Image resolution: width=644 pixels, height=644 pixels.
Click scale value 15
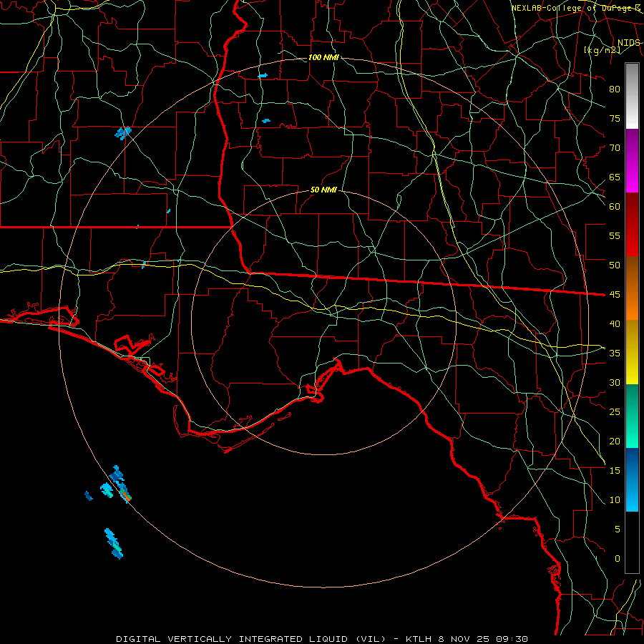(x=615, y=471)
